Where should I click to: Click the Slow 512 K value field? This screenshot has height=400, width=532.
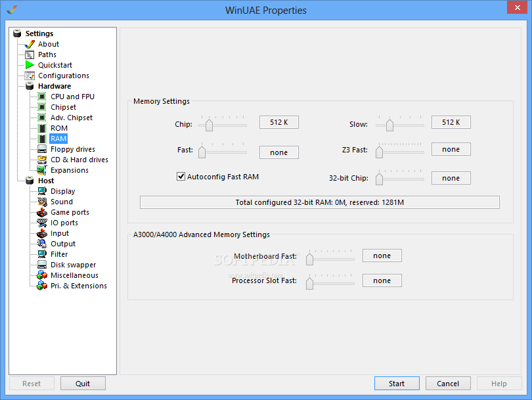tap(451, 122)
